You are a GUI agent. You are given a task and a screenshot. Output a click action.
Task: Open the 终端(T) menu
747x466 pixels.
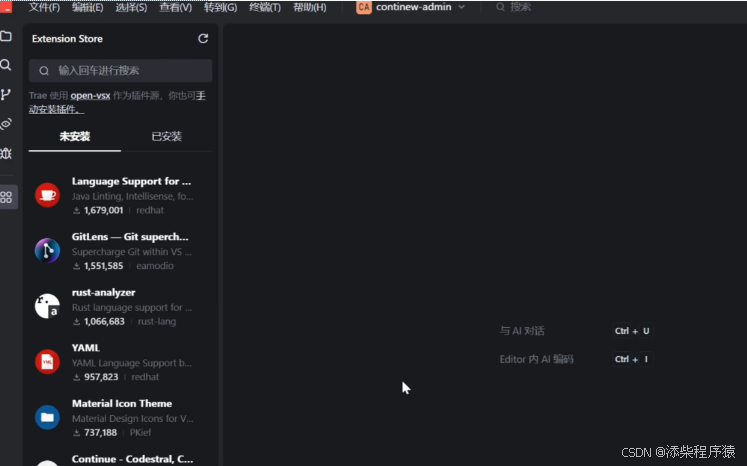[265, 8]
